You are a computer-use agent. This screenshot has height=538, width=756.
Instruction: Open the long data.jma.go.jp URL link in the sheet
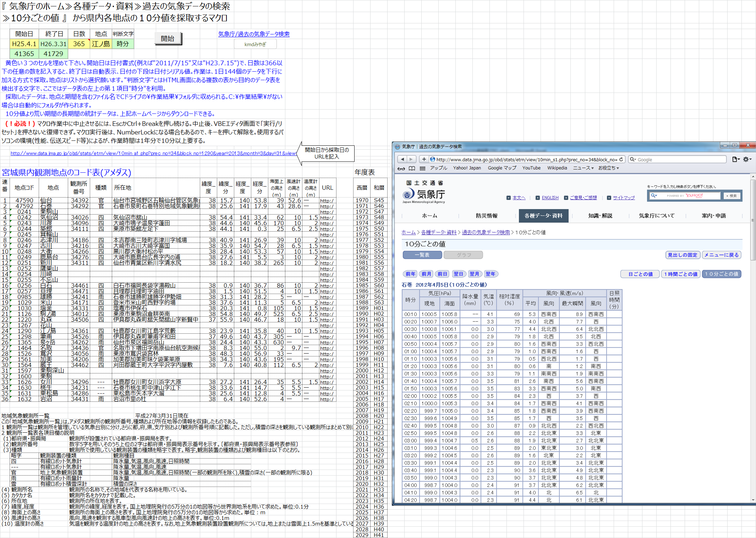click(x=153, y=153)
